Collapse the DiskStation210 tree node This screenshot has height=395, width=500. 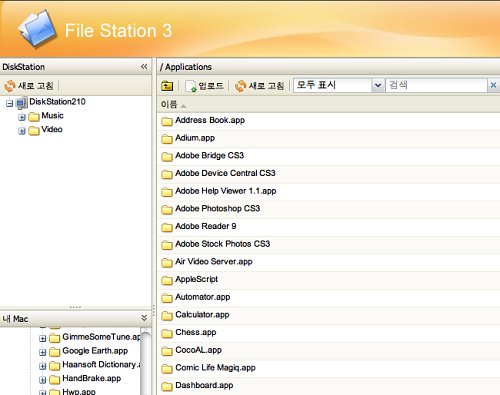pos(10,103)
